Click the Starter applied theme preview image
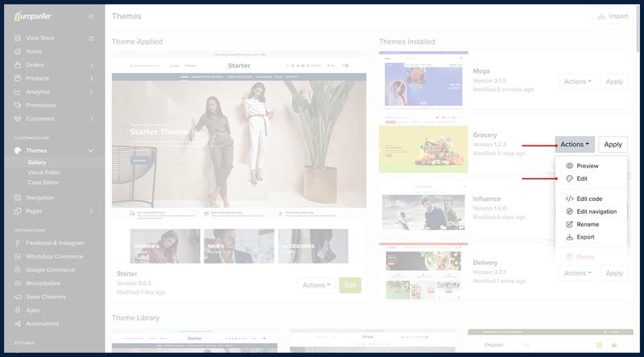The width and height of the screenshot is (644, 357). (x=239, y=158)
